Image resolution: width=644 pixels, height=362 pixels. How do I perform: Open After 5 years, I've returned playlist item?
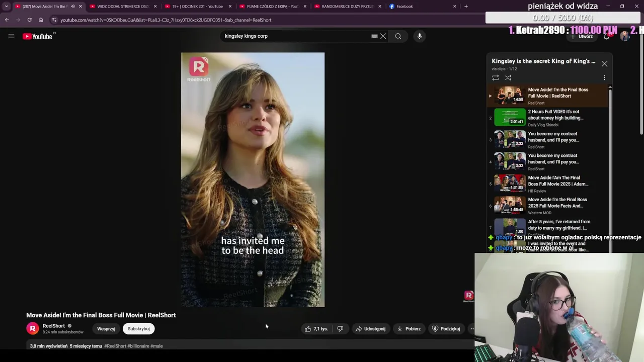[548, 227]
